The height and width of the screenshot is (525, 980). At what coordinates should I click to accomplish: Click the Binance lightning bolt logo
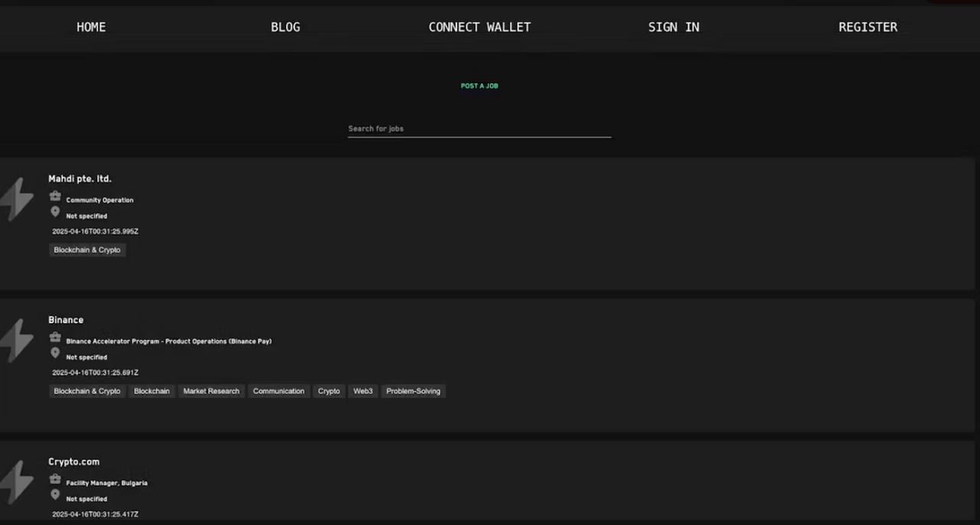[16, 341]
